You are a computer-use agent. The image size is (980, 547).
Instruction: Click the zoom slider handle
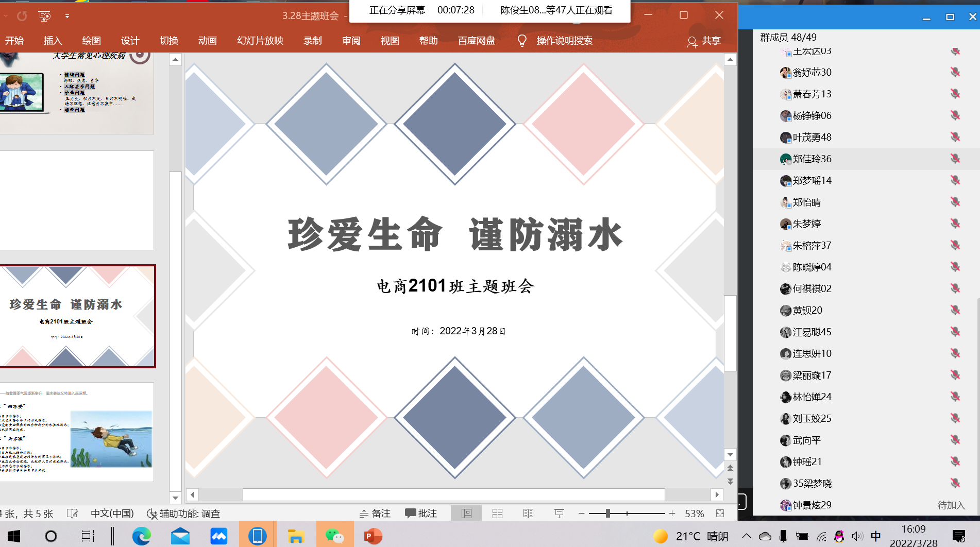[608, 514]
